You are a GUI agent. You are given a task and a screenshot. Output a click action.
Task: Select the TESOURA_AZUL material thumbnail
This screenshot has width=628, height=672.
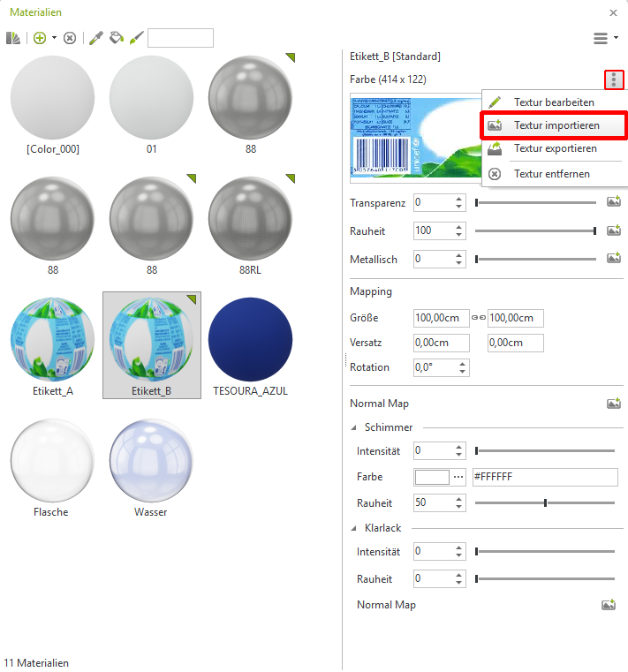pos(250,339)
